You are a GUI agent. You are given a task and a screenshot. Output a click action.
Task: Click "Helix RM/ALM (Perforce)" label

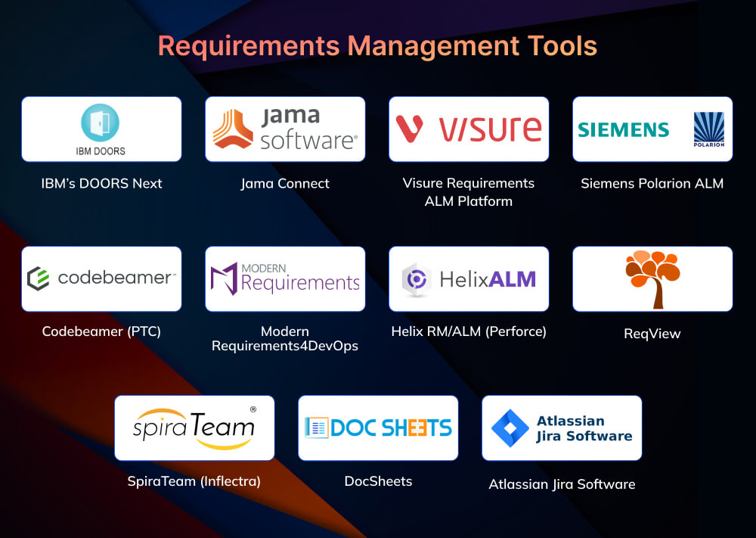click(x=468, y=331)
